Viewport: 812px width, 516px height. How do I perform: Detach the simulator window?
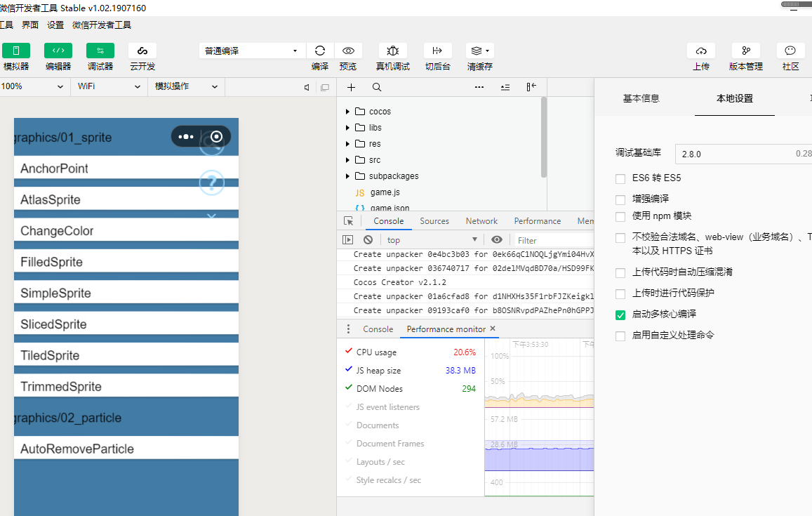[x=325, y=88]
